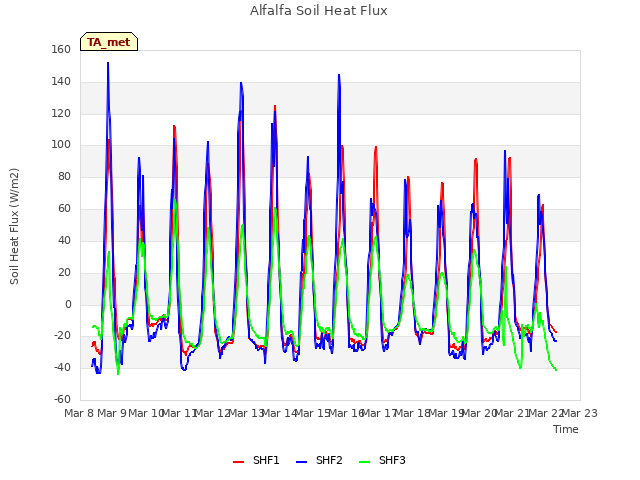
Task: Click the y-axis tick label -60
Action: coord(62,399)
